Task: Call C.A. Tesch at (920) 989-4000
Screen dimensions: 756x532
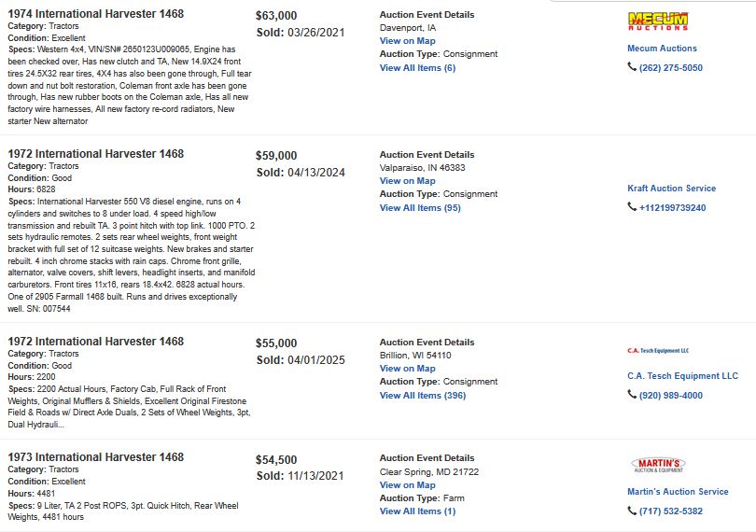Action: (x=671, y=396)
